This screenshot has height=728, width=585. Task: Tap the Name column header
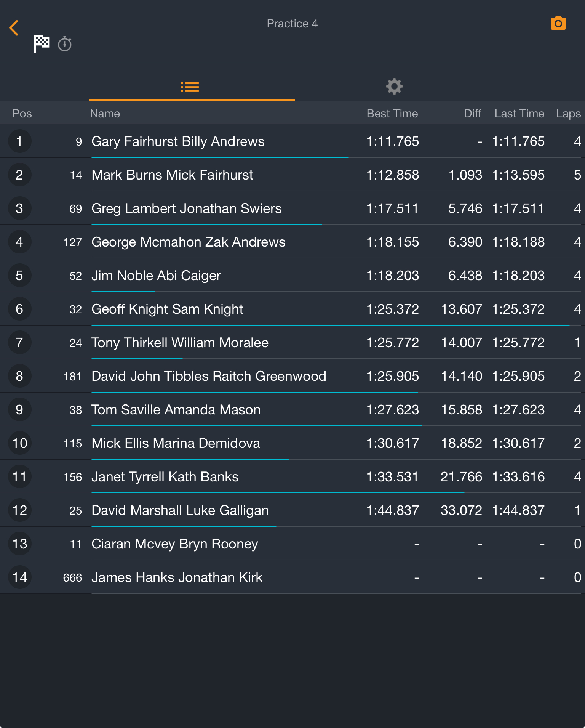tap(105, 114)
